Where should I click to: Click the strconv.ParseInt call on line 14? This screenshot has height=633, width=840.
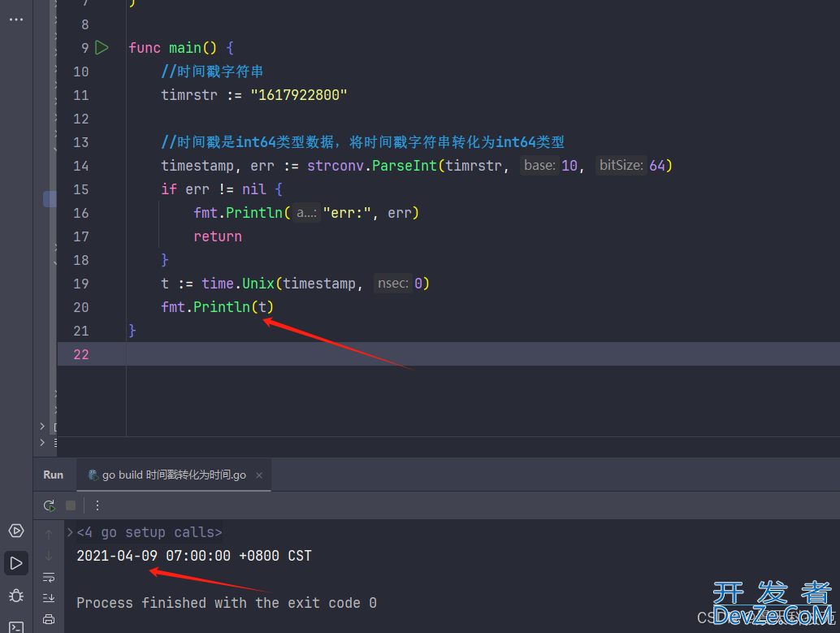point(372,166)
